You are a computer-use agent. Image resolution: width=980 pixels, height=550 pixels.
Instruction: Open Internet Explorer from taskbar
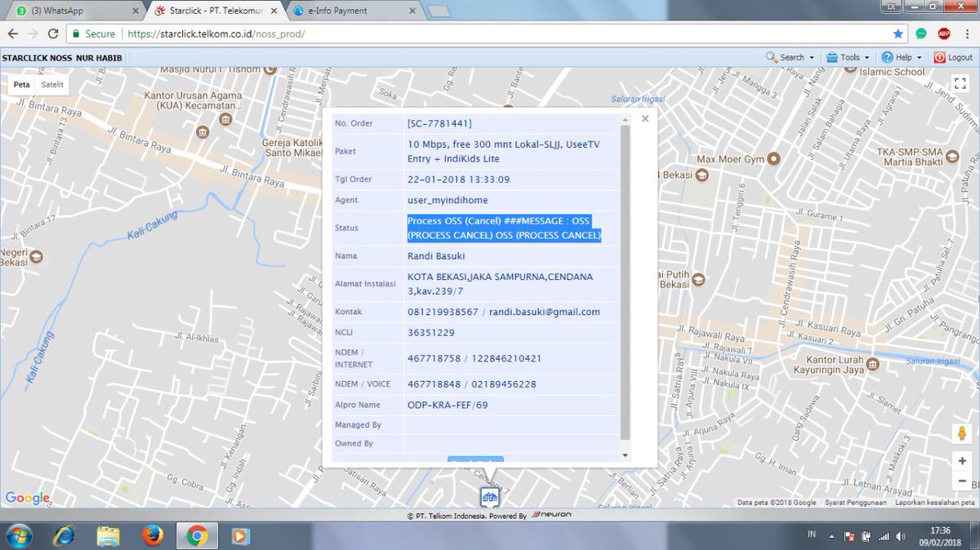tap(64, 535)
